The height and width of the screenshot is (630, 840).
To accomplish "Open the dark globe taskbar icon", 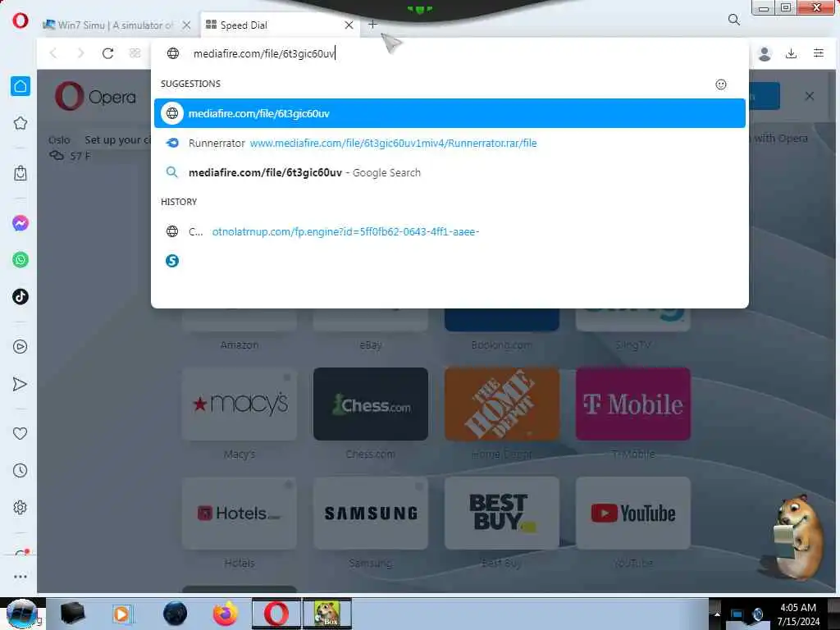I will coord(175,614).
